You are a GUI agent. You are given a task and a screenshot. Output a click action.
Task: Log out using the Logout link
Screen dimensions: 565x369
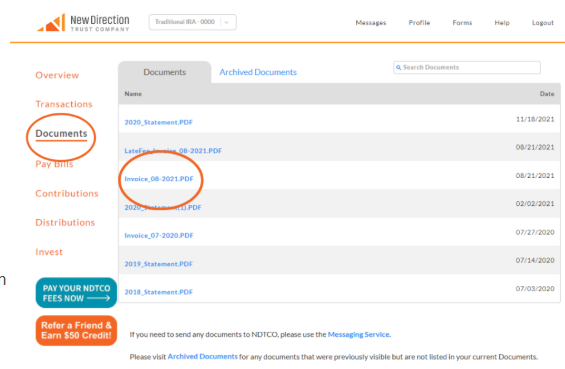(543, 23)
